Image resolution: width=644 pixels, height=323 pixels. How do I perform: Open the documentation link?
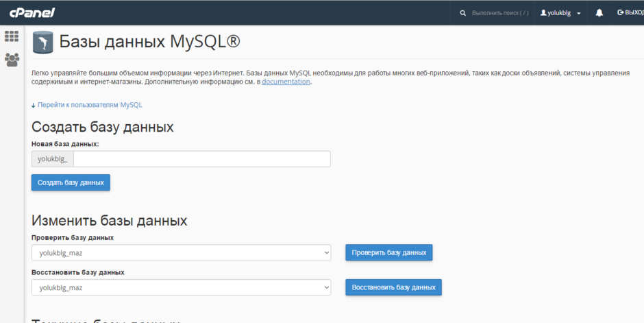point(286,82)
